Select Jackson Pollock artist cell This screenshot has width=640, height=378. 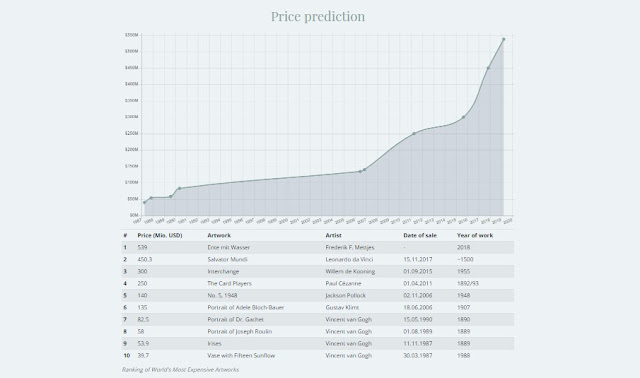346,296
